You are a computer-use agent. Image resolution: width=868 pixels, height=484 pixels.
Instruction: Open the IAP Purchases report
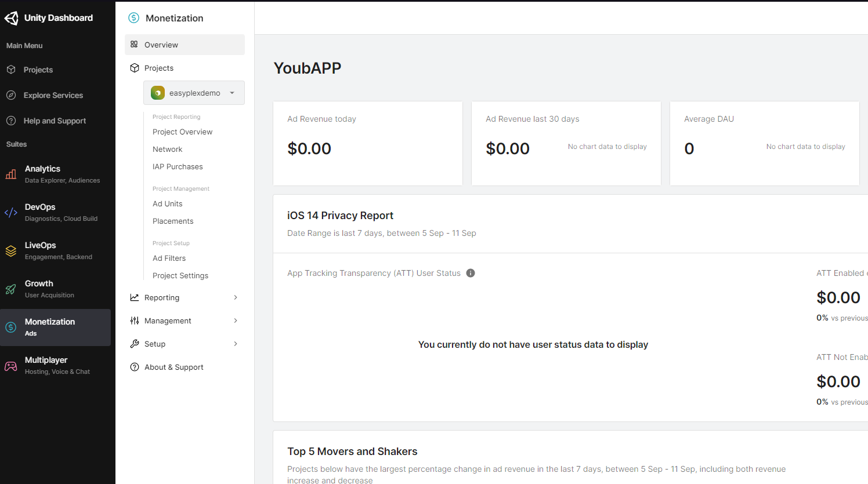pyautogui.click(x=178, y=166)
